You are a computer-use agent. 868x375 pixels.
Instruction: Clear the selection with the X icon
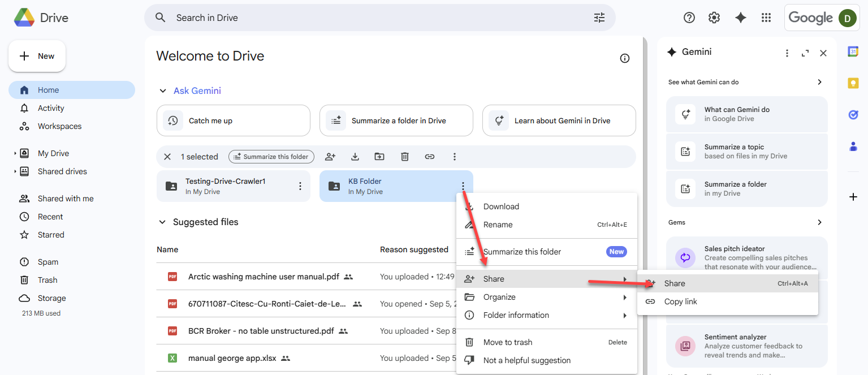pos(167,157)
